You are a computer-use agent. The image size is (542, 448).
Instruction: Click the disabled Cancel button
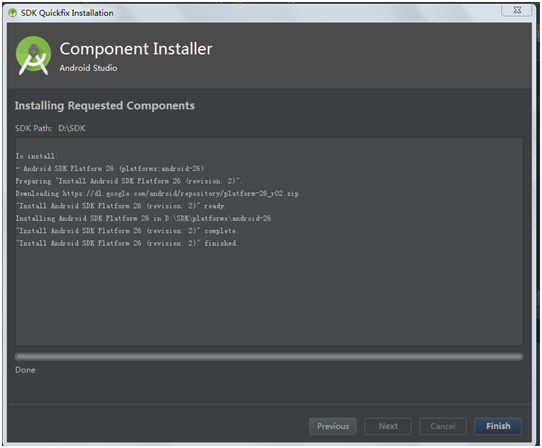point(443,426)
